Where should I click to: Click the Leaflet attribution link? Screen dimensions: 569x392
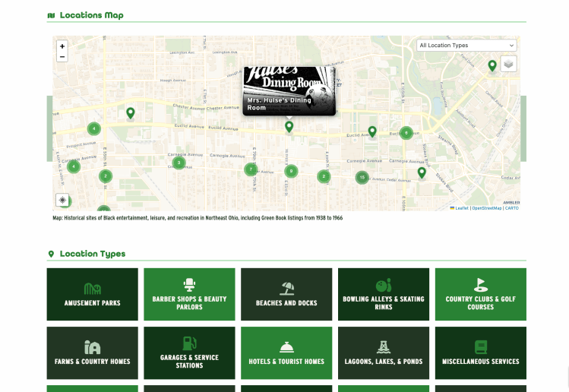pos(461,208)
